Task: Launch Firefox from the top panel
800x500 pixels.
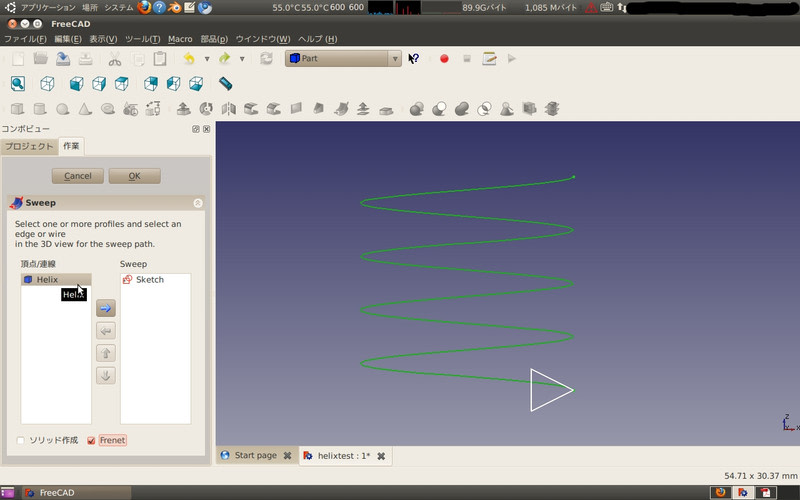Action: click(x=144, y=8)
